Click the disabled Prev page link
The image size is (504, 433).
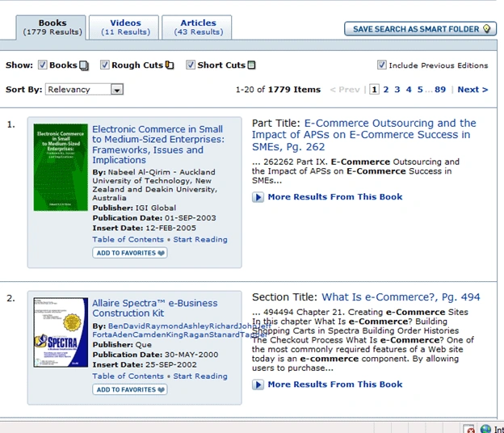(x=345, y=90)
